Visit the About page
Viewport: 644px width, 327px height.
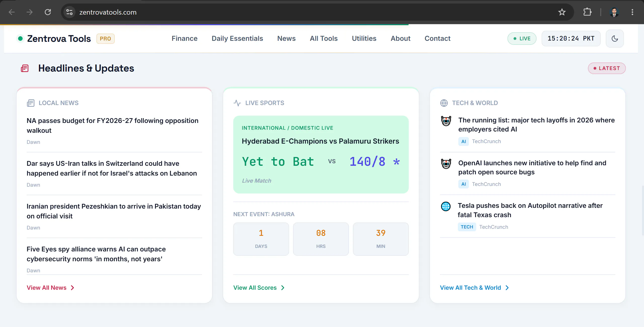400,39
